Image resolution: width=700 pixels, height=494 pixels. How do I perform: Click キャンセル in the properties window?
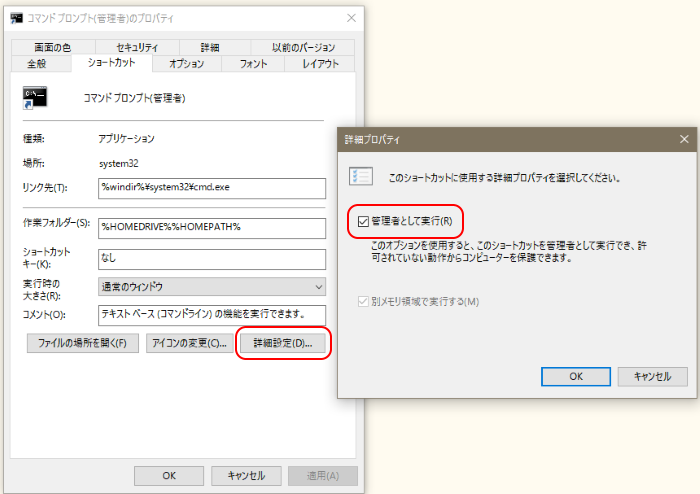tap(246, 476)
